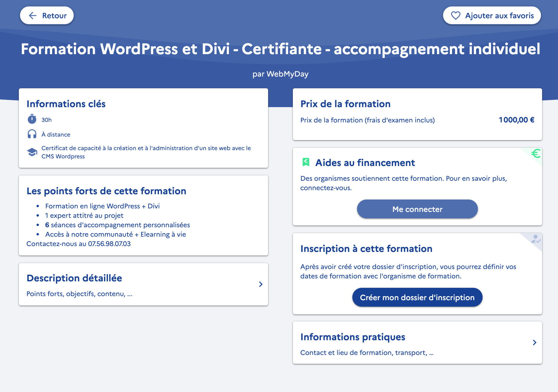Click the 'Aides au financement' heading
The height and width of the screenshot is (392, 558).
tap(365, 163)
